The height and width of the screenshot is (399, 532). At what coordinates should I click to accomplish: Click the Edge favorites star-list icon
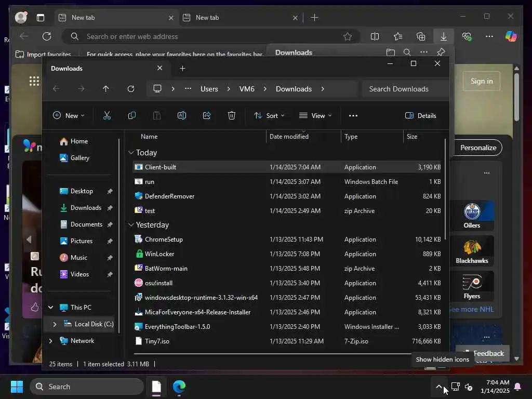(398, 36)
